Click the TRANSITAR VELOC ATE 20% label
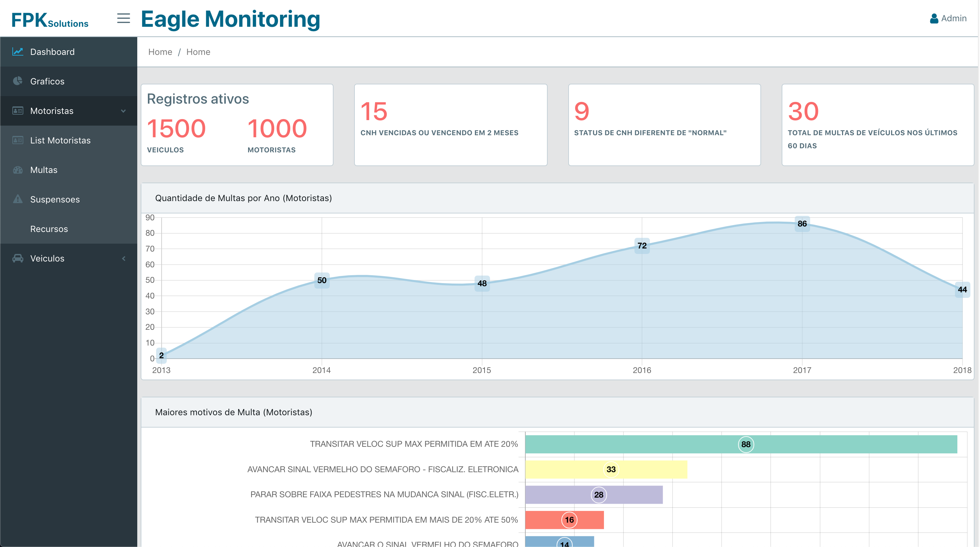This screenshot has width=980, height=547. (414, 444)
